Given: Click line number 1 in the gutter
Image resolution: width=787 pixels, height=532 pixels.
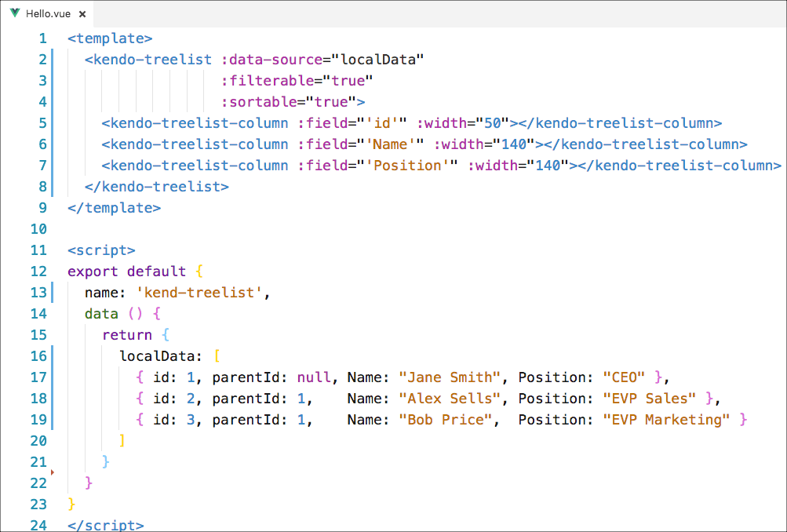Looking at the screenshot, I should [42, 38].
